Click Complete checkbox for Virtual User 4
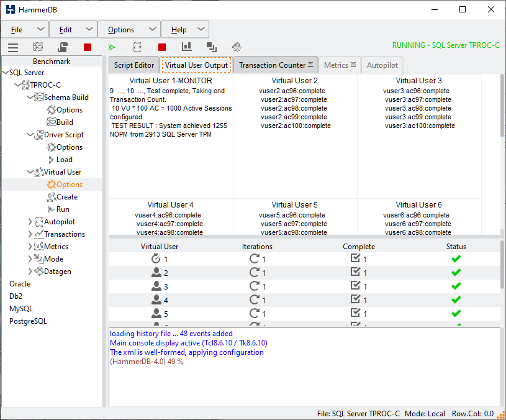This screenshot has height=420, width=506. 355,300
